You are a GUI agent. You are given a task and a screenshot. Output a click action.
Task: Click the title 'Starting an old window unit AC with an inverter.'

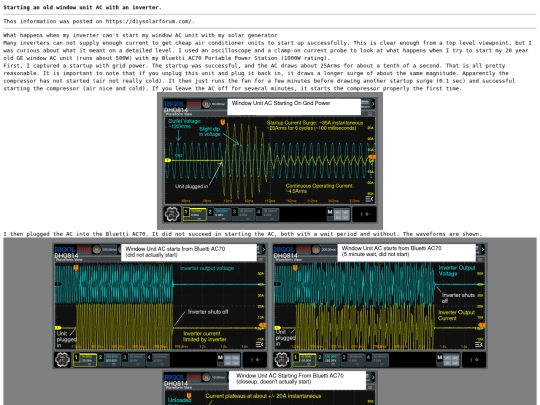click(x=82, y=7)
